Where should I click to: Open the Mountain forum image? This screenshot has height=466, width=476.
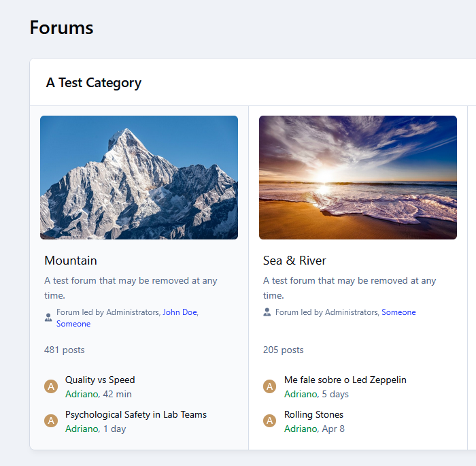point(139,178)
